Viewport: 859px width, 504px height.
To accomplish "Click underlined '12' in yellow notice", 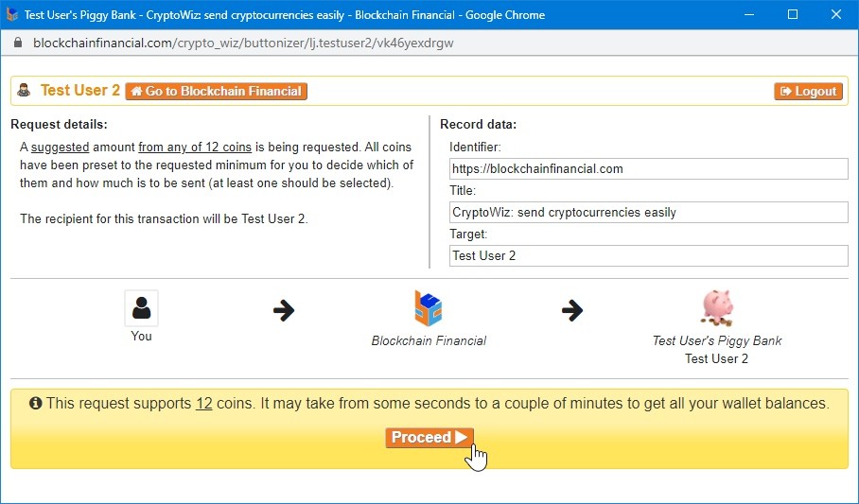I will point(203,404).
